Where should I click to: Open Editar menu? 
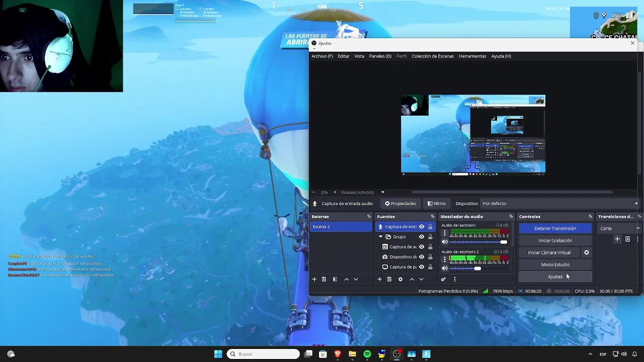tap(344, 56)
